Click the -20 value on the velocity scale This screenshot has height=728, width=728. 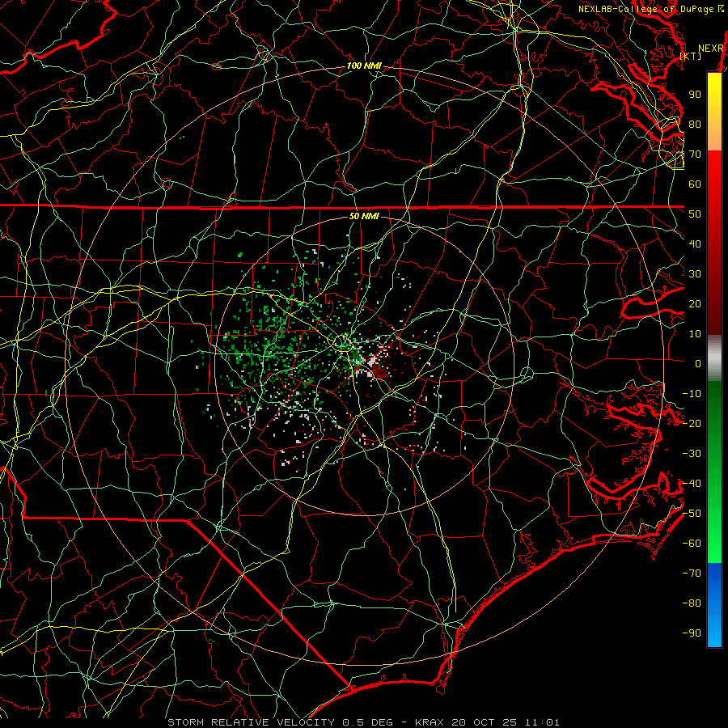tap(692, 424)
